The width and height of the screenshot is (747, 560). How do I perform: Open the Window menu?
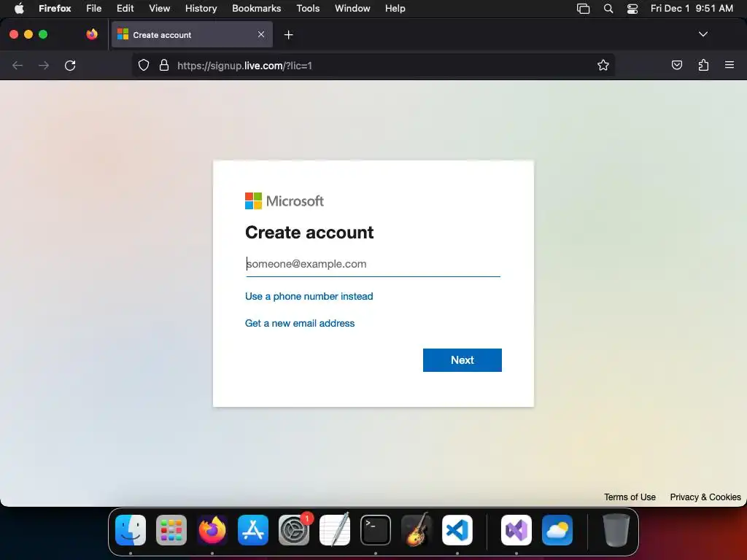pos(352,9)
